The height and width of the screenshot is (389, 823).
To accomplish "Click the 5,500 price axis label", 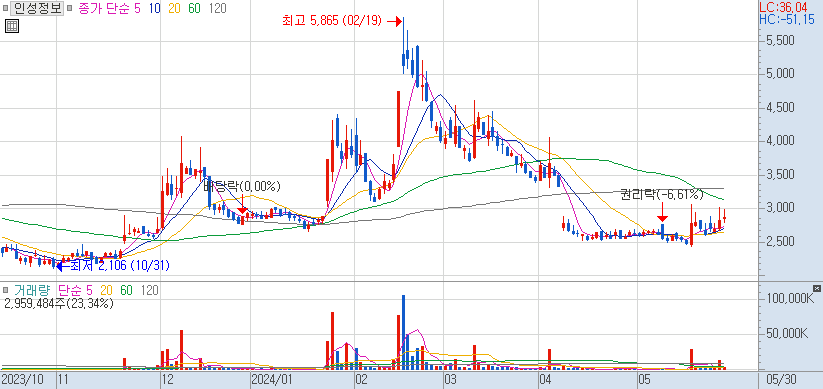I will click(780, 40).
